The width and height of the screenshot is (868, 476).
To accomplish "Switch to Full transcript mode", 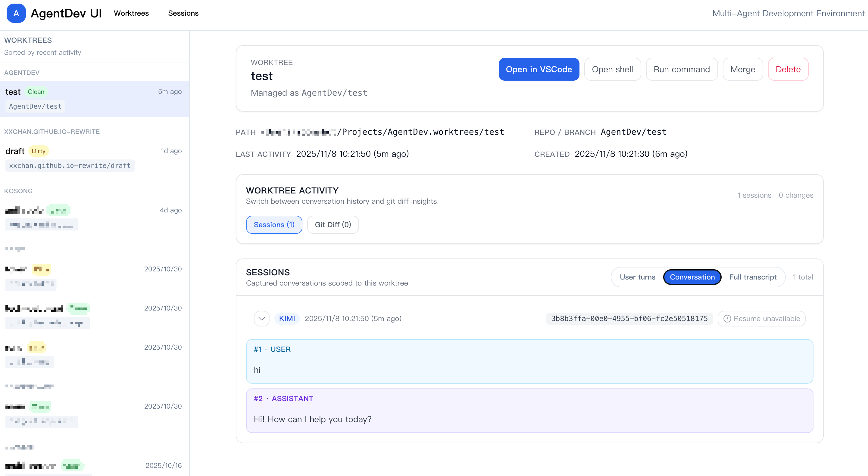I will tap(753, 277).
